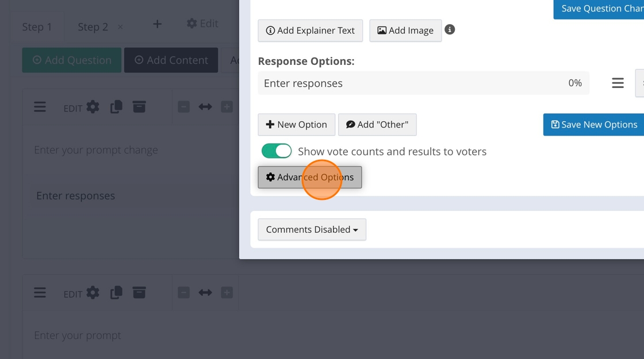Switch to the Step 2 tab
This screenshot has width=644, height=359.
pyautogui.click(x=93, y=27)
